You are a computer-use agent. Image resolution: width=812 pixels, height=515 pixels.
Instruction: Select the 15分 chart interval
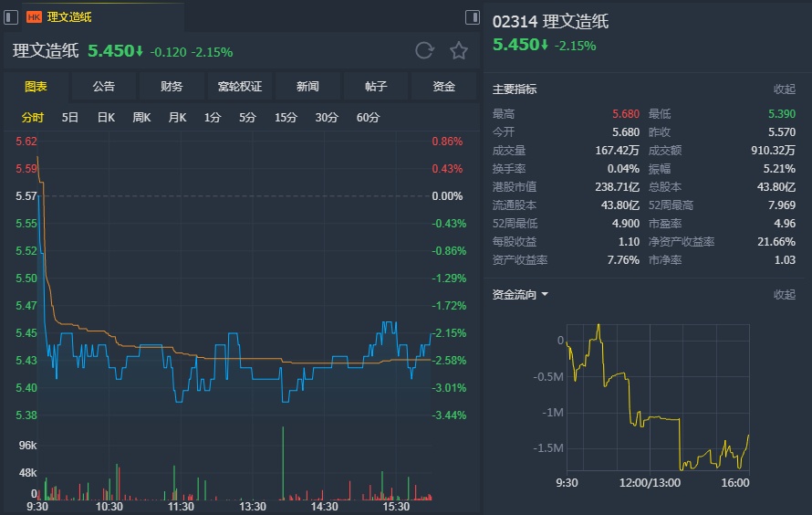[x=286, y=117]
